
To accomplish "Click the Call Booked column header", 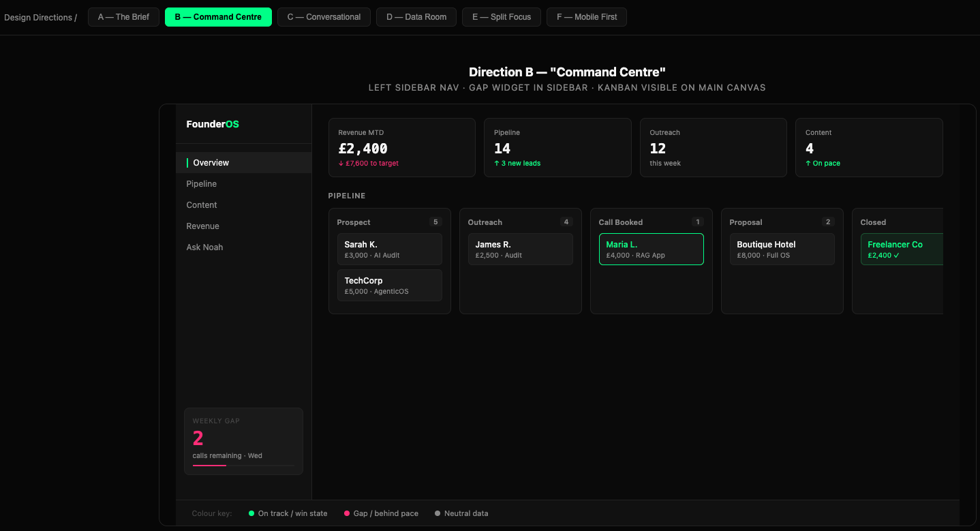I will [621, 222].
